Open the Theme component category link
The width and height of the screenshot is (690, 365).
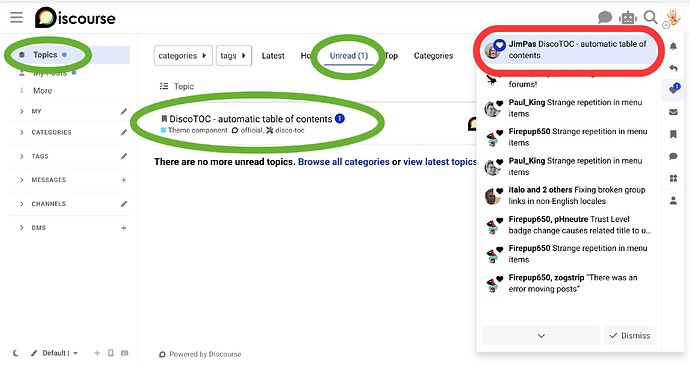tap(194, 130)
